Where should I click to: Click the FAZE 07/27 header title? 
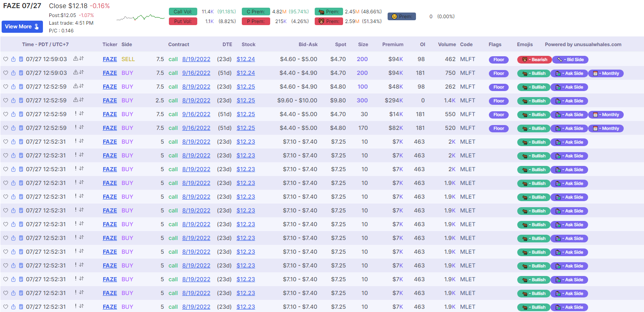coord(22,6)
